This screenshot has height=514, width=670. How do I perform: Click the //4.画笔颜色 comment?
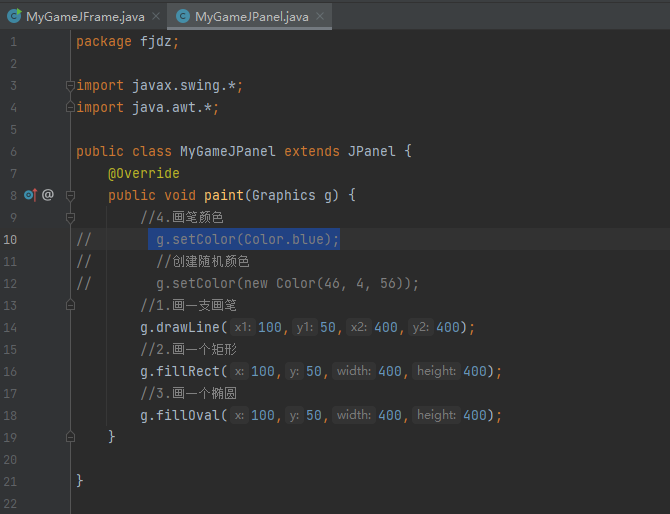182,217
